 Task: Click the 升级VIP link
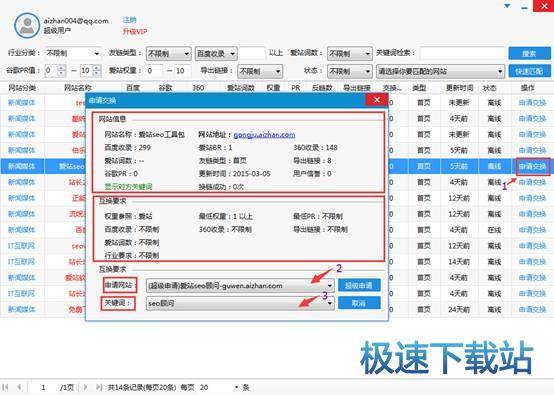[x=135, y=31]
